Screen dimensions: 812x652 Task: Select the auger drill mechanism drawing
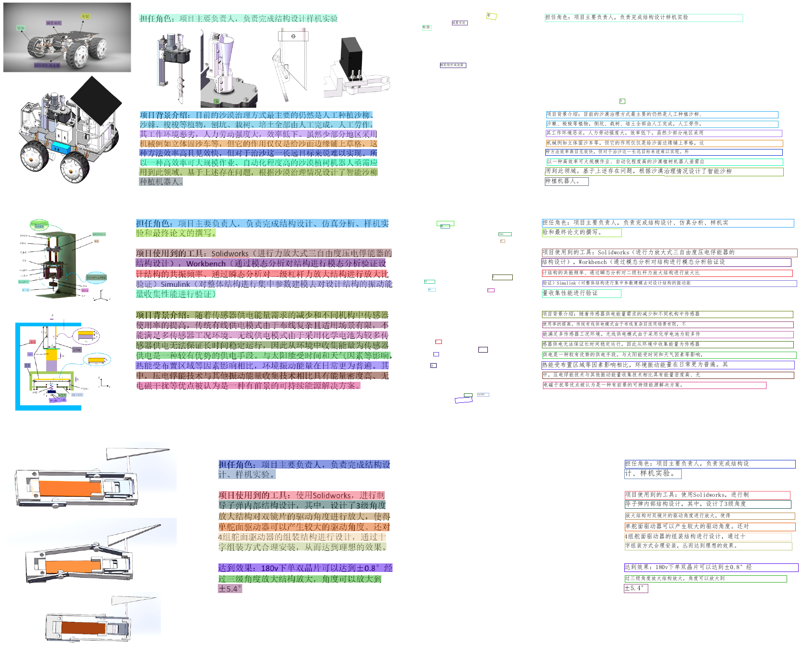(x=173, y=67)
